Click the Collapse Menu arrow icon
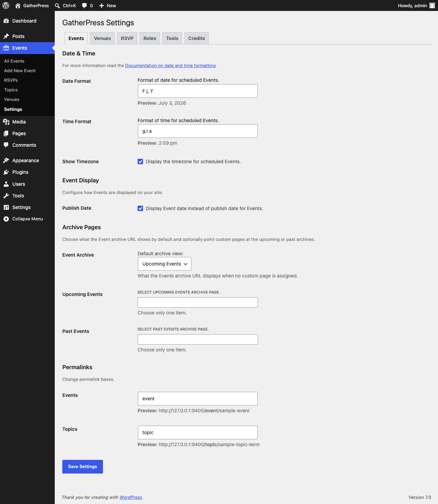438x504 pixels. [6, 219]
